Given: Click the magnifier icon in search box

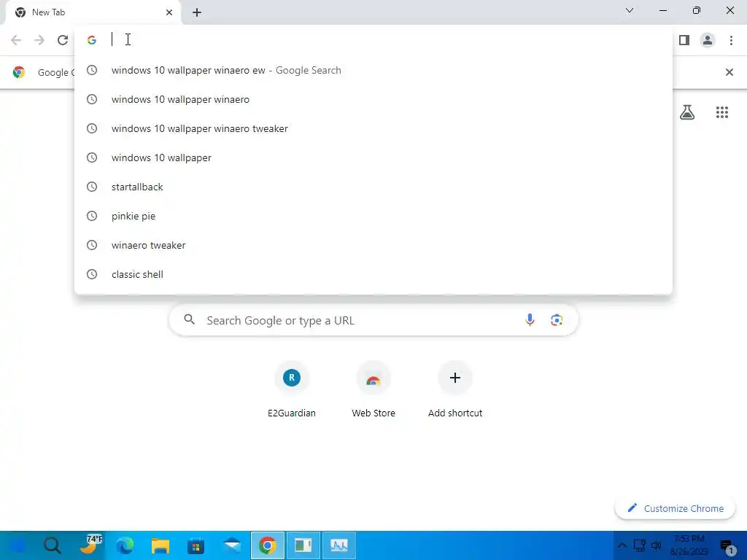Looking at the screenshot, I should tap(190, 319).
